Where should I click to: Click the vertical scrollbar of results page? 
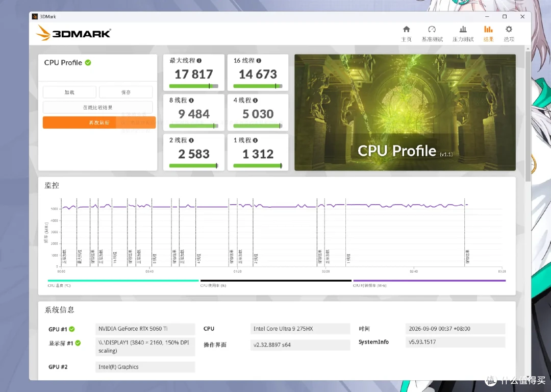528,116
